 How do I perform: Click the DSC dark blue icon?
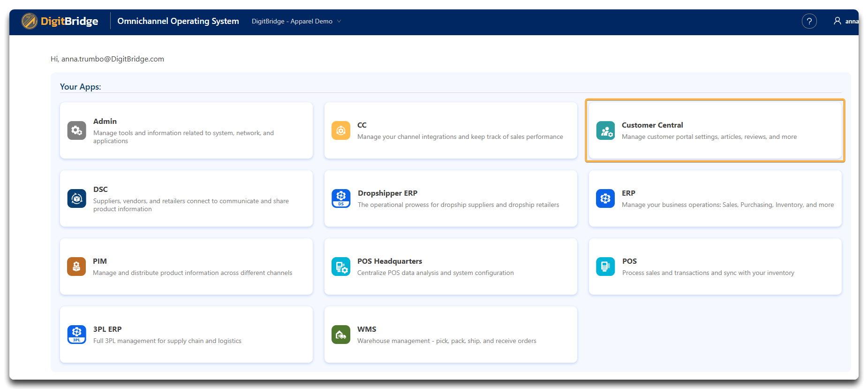point(76,198)
